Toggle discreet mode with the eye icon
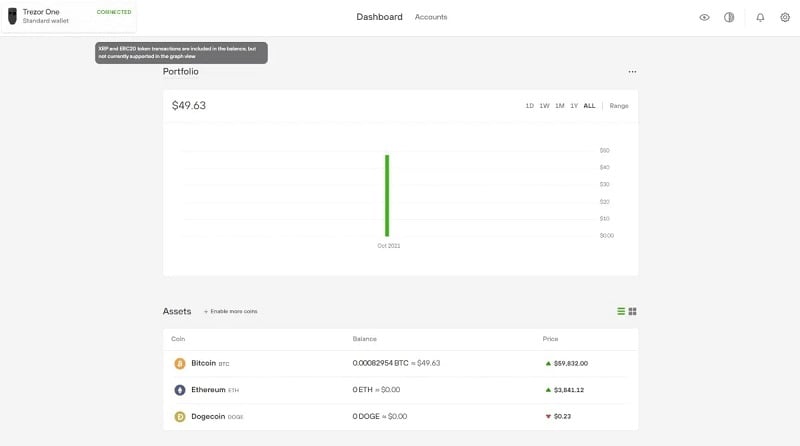800x446 pixels. [x=705, y=17]
